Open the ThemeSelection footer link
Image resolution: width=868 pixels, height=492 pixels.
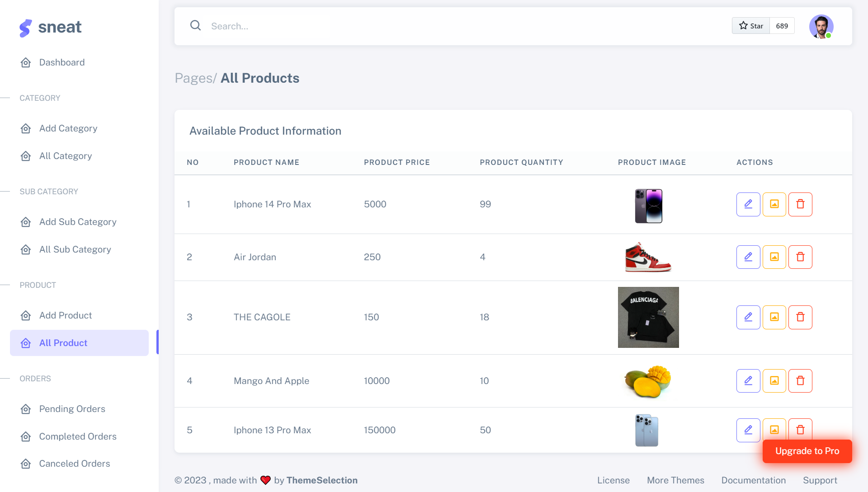pos(322,480)
